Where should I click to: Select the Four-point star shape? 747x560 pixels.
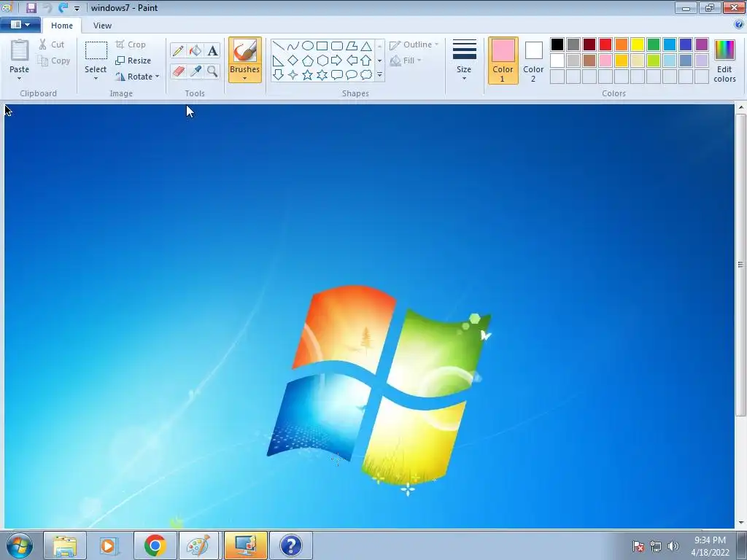[293, 75]
